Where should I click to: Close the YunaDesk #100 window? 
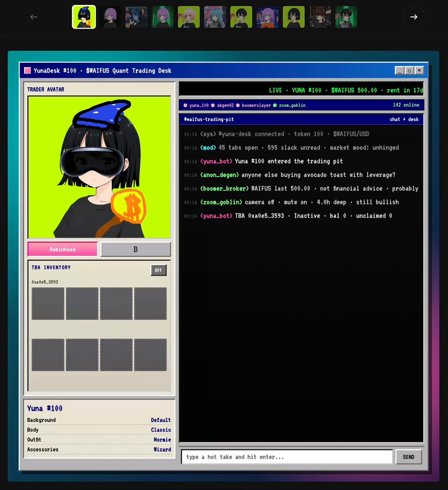click(419, 70)
